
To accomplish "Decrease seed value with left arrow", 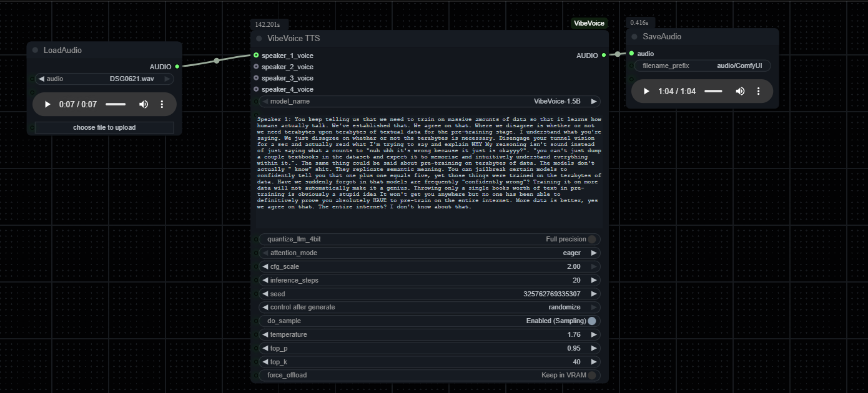I will (265, 294).
